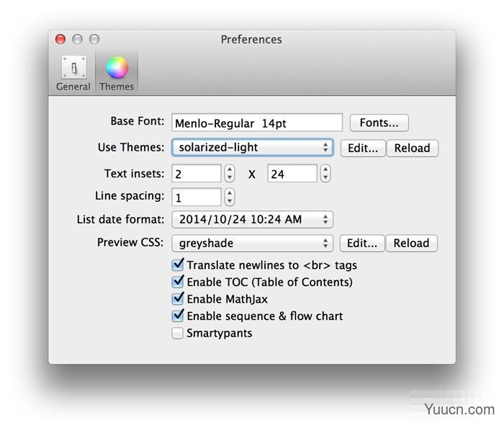Close the Preferences window with red button
Image resolution: width=504 pixels, height=431 pixels.
point(60,40)
